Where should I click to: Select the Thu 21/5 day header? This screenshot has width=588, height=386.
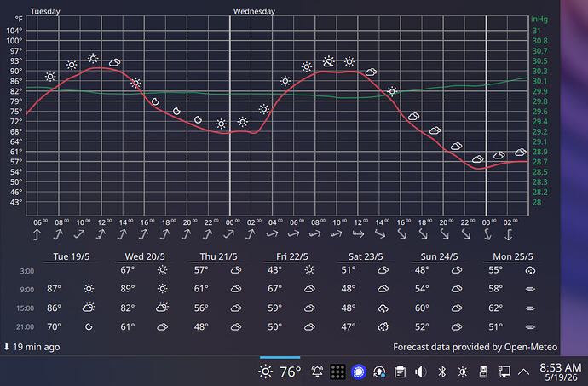click(x=218, y=256)
